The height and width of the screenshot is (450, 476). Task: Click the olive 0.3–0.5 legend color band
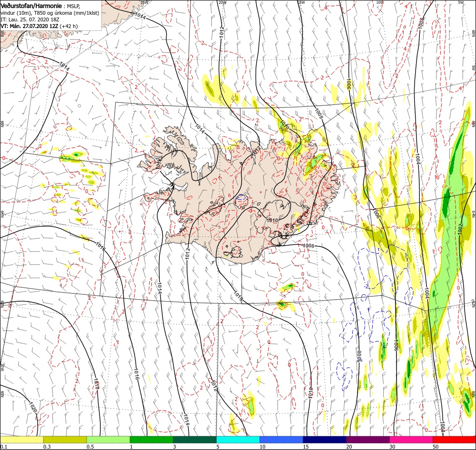(x=65, y=440)
